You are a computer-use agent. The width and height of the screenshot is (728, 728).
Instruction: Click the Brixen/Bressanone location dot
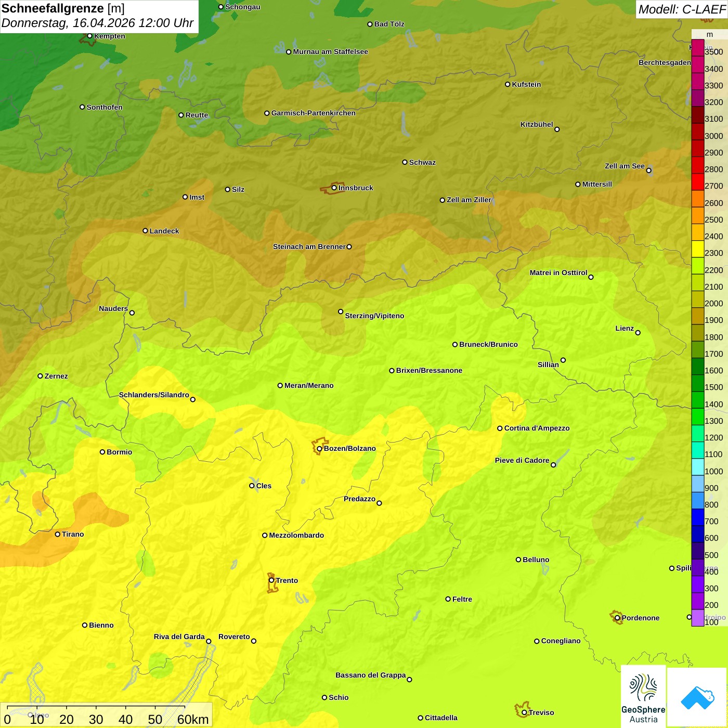point(392,371)
